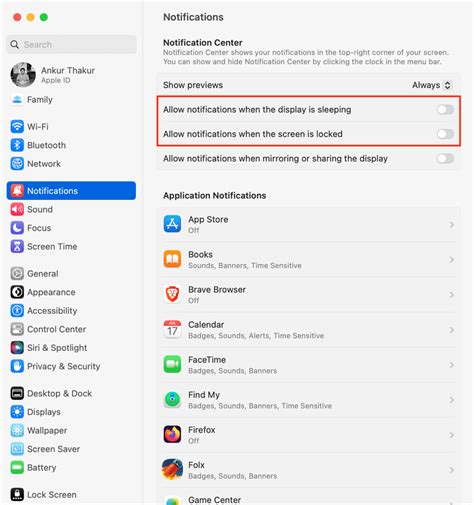
Task: Toggle notifications when display is sleeping
Action: point(445,109)
